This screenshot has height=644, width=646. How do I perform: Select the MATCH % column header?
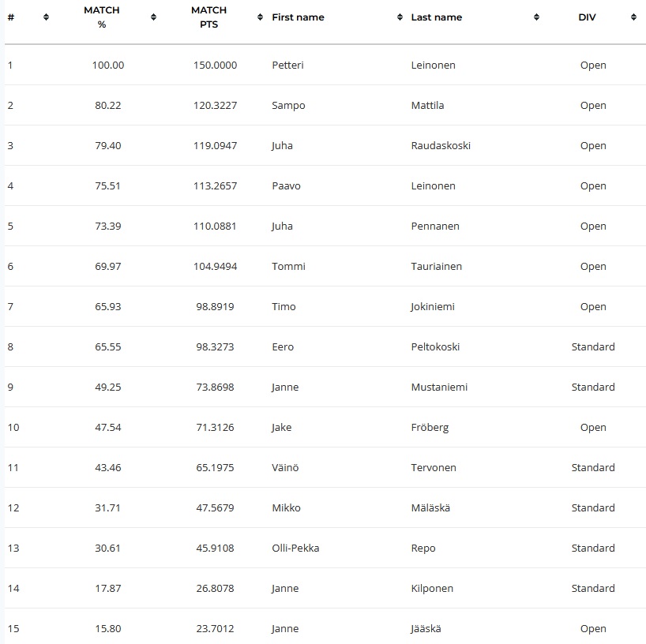101,17
